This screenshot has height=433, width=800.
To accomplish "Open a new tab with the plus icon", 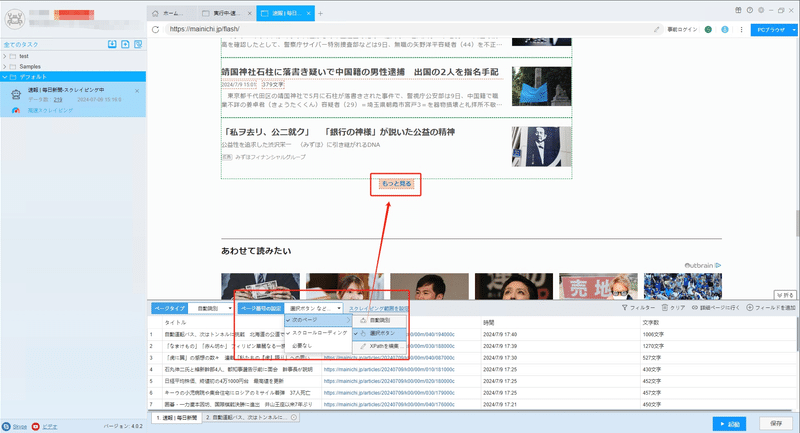I will 320,13.
